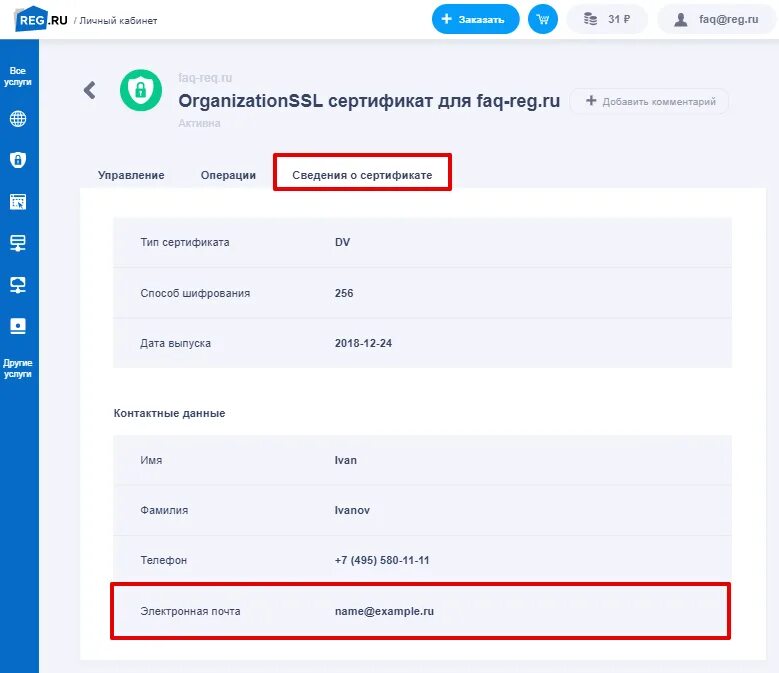Click Электронная почта label
The width and height of the screenshot is (779, 673).
190,611
